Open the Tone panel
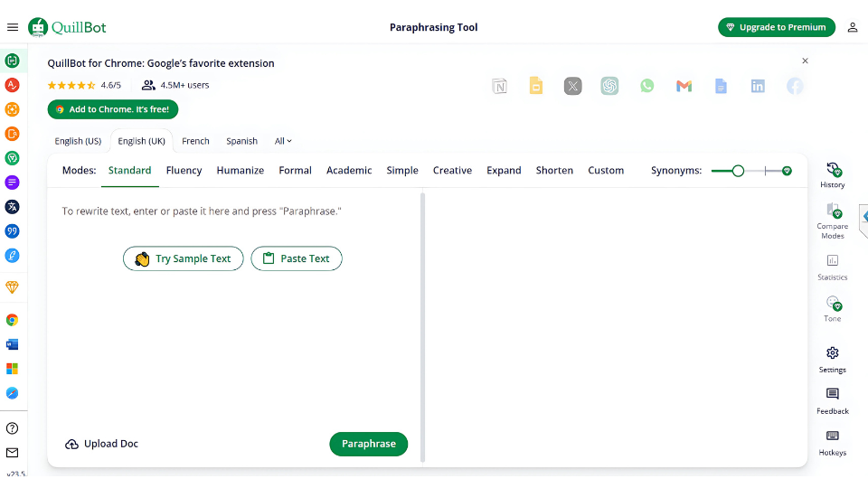This screenshot has height=488, width=868. tap(832, 309)
